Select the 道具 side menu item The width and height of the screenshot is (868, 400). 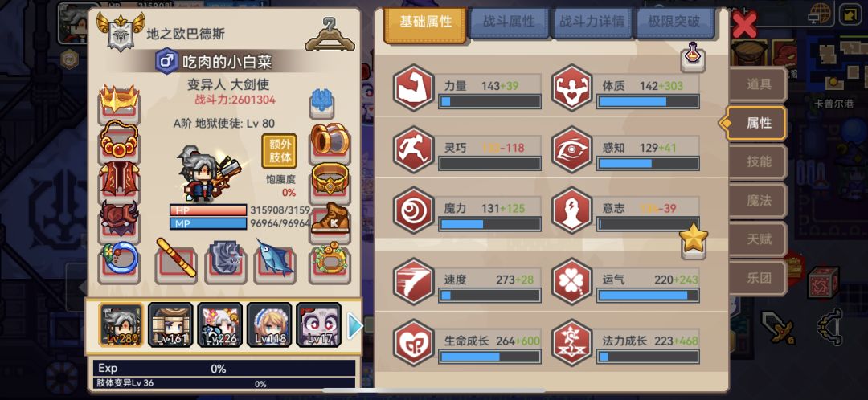tap(759, 84)
